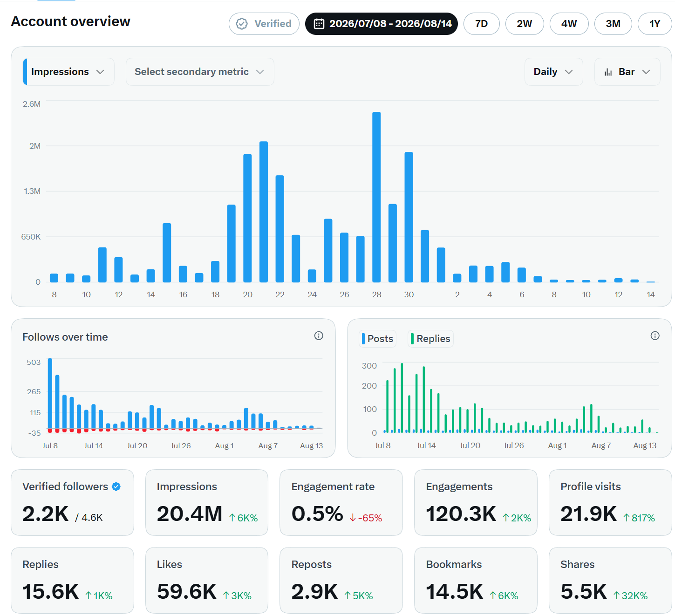Click the info icon on Posts and Replies chart
The height and width of the screenshot is (616, 675).
655,335
